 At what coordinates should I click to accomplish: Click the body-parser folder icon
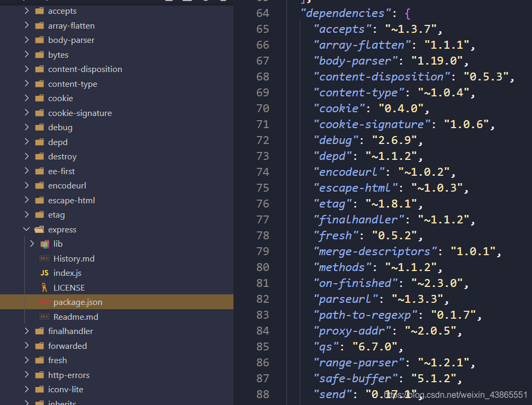click(40, 40)
